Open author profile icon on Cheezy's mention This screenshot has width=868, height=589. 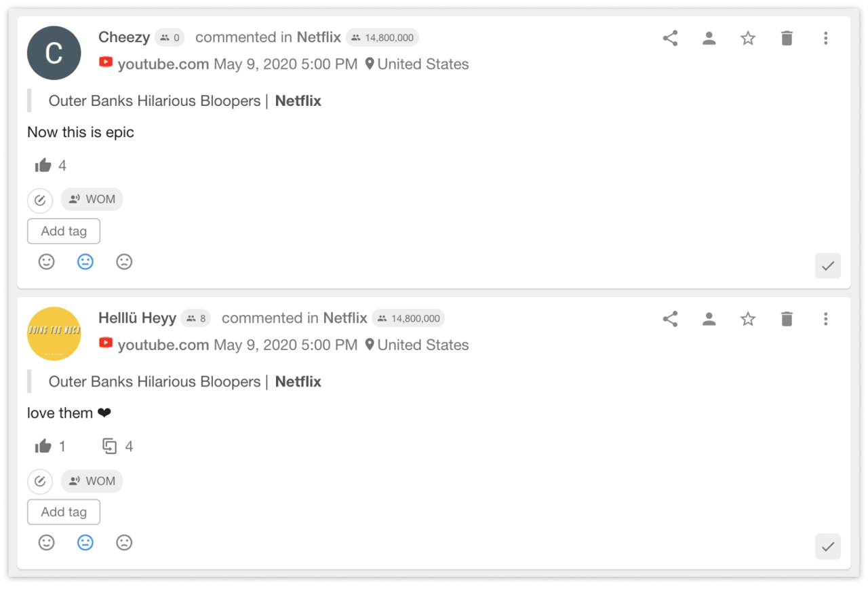click(709, 39)
